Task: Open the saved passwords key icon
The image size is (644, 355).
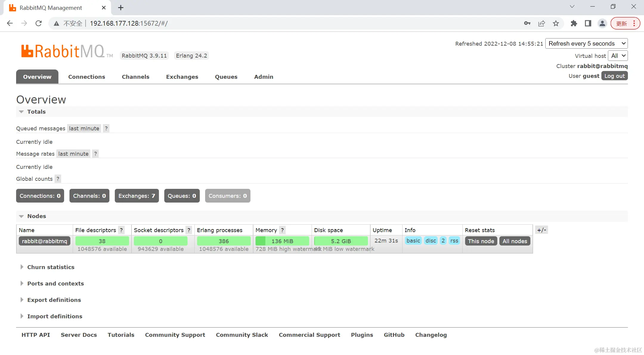Action: click(x=527, y=23)
